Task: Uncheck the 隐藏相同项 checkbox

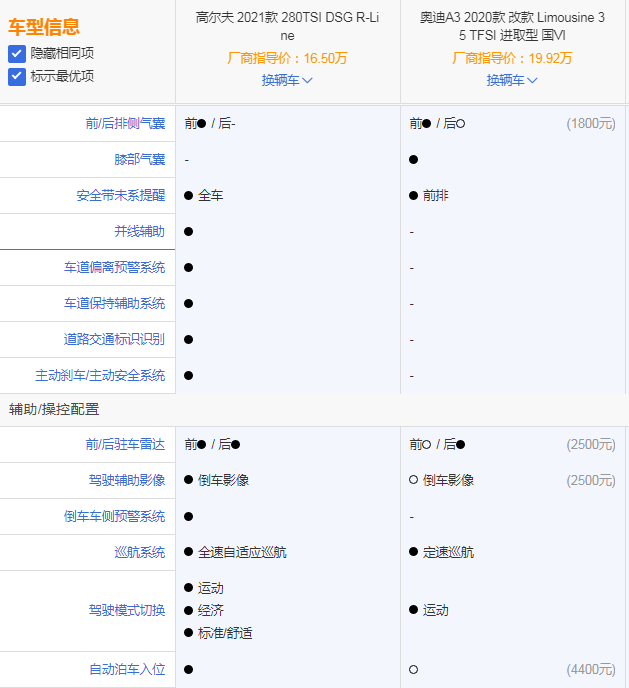Action: 17,53
